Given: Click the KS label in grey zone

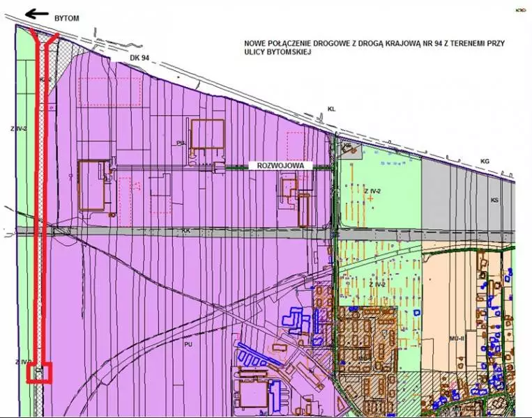Looking at the screenshot, I should [x=494, y=200].
